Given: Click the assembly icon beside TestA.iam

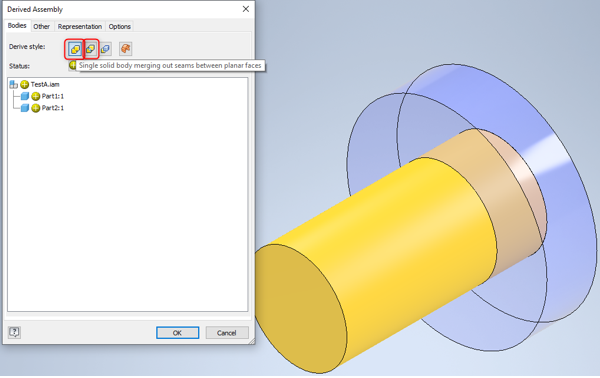Looking at the screenshot, I should pyautogui.click(x=14, y=84).
